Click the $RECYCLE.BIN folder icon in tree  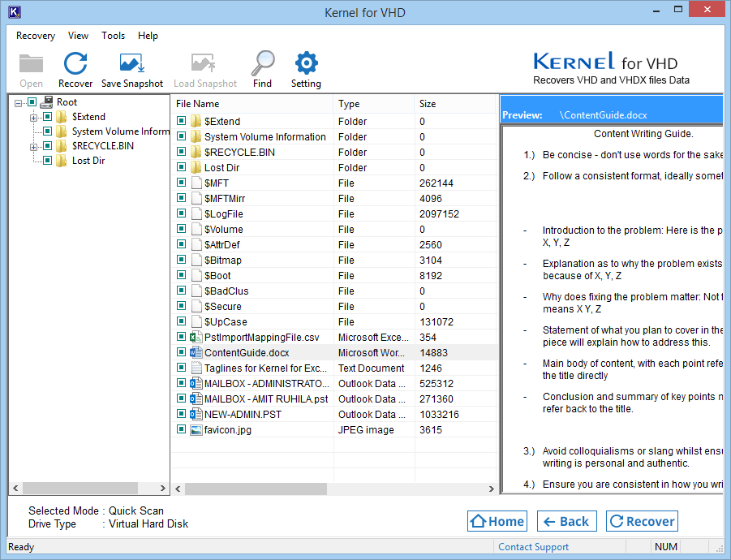[x=62, y=145]
